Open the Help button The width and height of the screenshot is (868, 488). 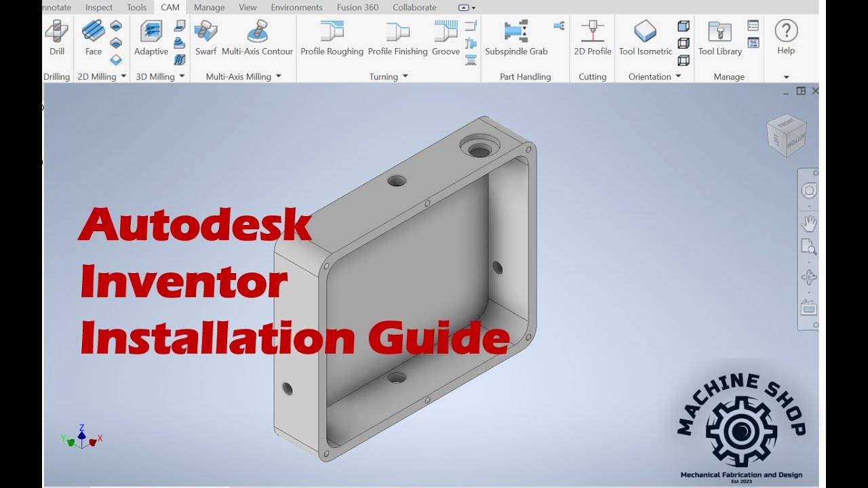point(786,37)
